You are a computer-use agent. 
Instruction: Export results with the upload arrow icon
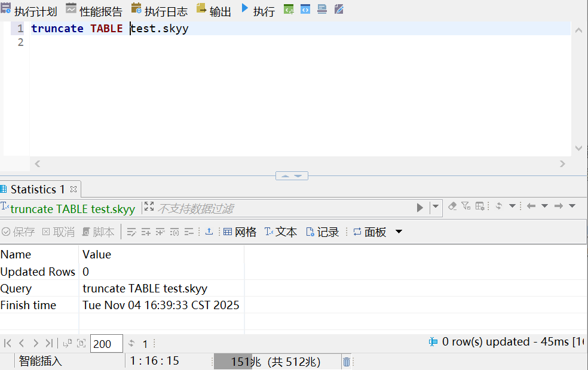point(209,232)
